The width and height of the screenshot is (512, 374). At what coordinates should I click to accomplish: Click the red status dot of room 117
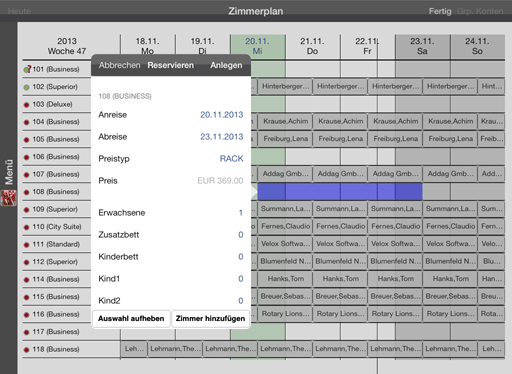[26, 332]
